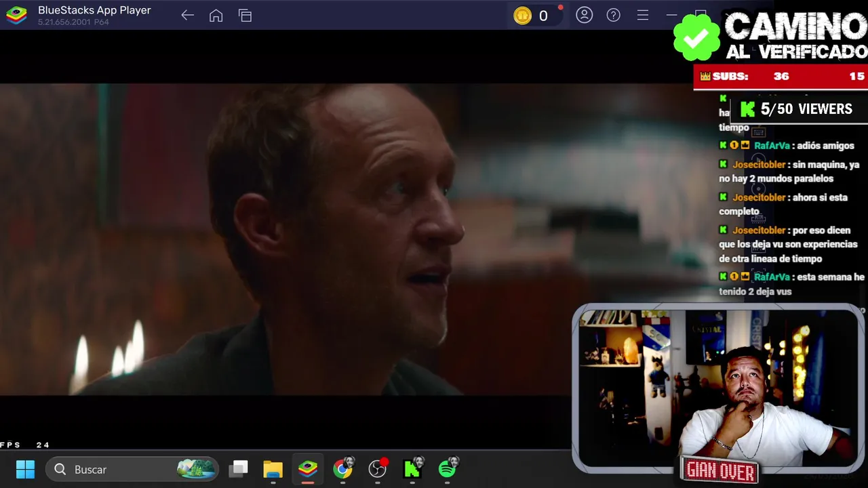
Task: Open the BlueStacks account profile
Action: pos(584,15)
